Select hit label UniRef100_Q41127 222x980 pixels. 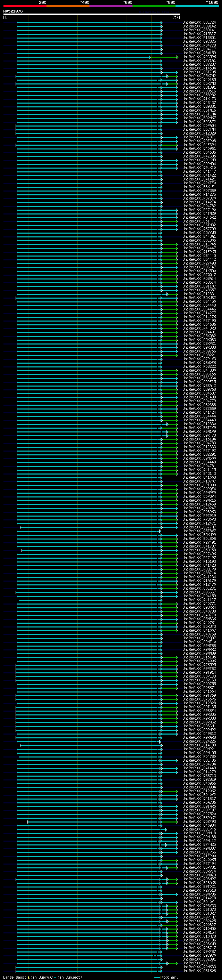[x=199, y=600]
